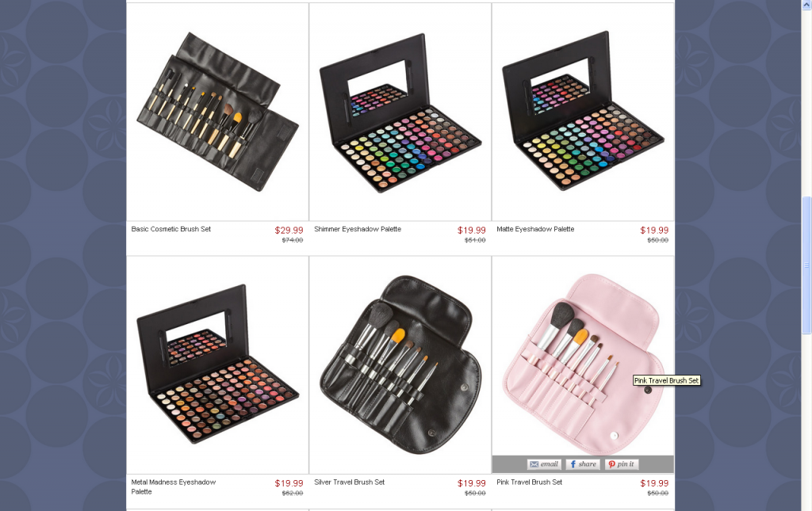Click the $19.99 Shimmer Eyeshadow Palette price
The width and height of the screenshot is (812, 511).
(472, 231)
